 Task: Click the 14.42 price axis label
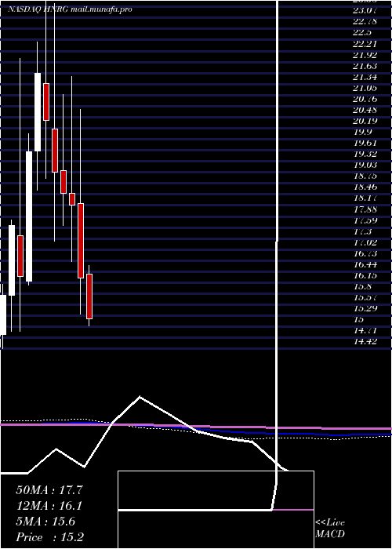point(365,341)
